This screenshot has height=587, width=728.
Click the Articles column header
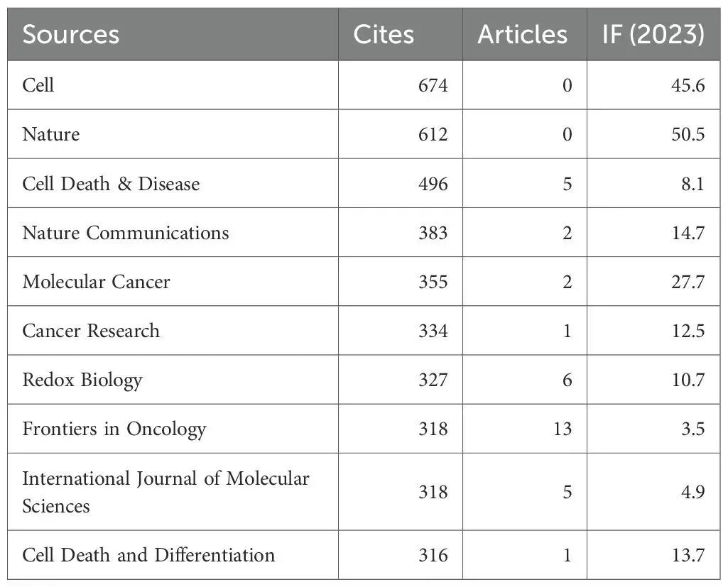(522, 35)
